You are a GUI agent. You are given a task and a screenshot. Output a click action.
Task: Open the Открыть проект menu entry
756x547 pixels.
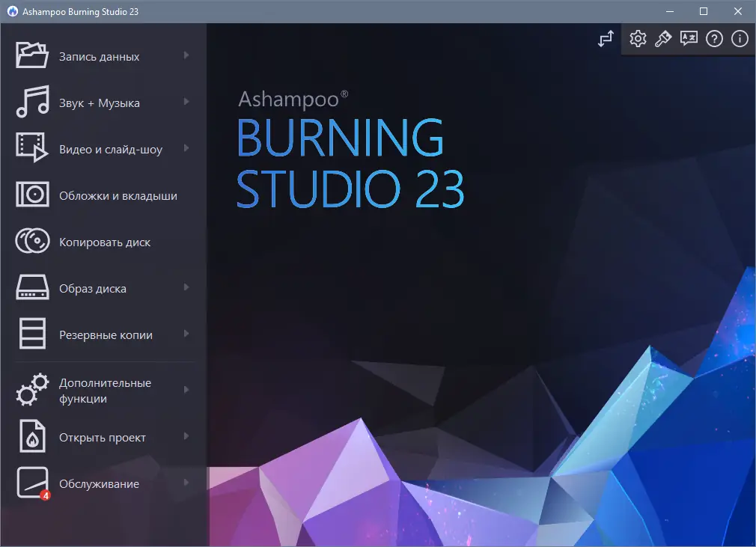pyautogui.click(x=102, y=437)
